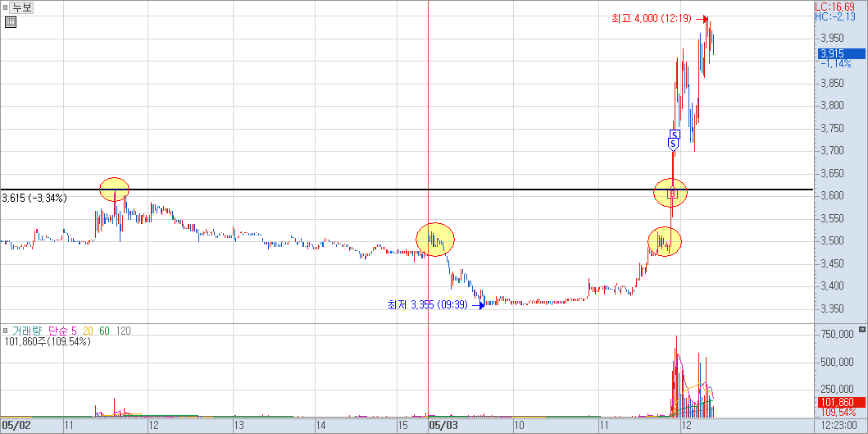
Task: Click the 최저 3,355 (09:39) low label
Action: pyautogui.click(x=428, y=305)
